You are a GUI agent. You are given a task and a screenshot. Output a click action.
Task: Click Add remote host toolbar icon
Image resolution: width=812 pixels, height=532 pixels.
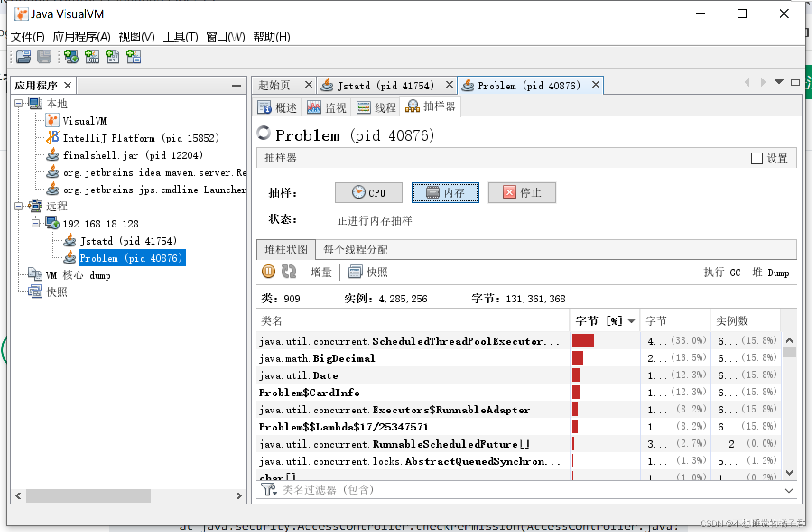click(71, 56)
